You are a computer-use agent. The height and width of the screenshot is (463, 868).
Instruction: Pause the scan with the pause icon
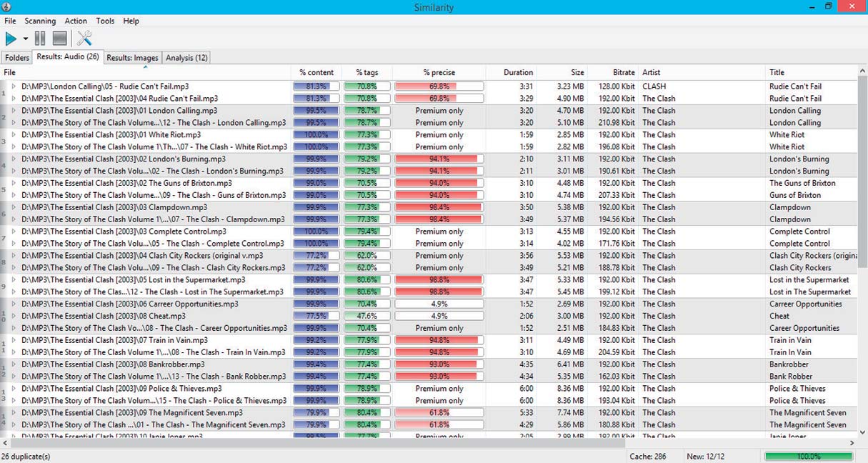[x=40, y=39]
